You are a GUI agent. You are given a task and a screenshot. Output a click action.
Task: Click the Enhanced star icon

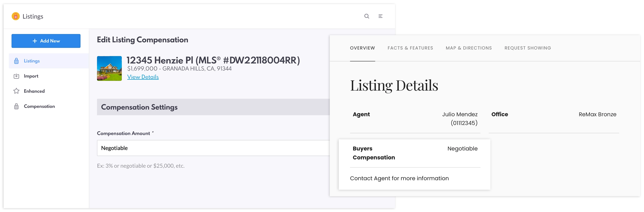[16, 91]
